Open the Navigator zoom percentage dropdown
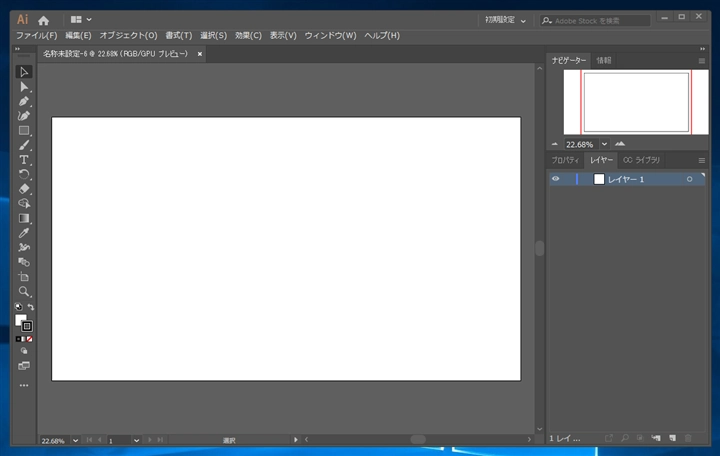Image resolution: width=720 pixels, height=456 pixels. pos(604,144)
